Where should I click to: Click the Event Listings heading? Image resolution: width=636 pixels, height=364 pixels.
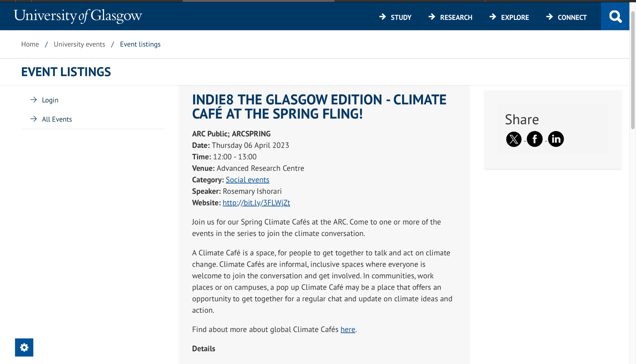click(x=66, y=72)
